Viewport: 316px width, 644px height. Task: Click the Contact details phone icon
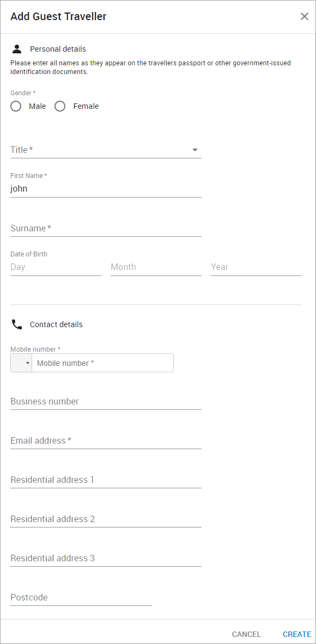[17, 325]
